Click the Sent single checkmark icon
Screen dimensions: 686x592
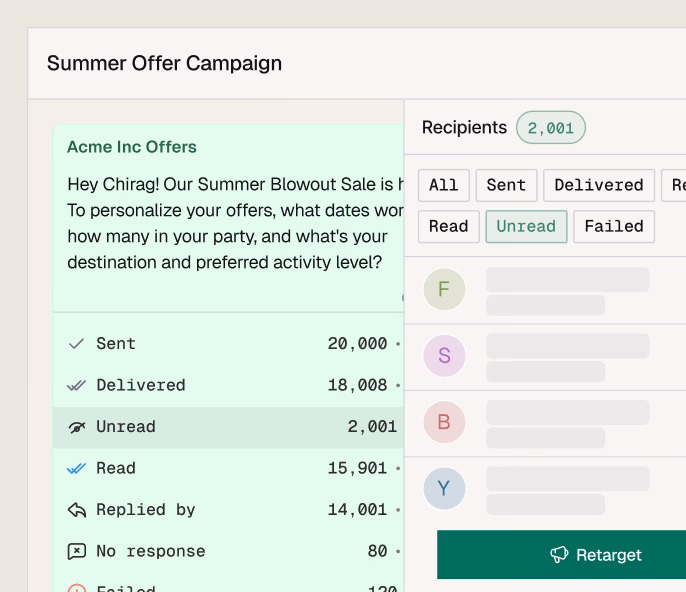click(76, 344)
